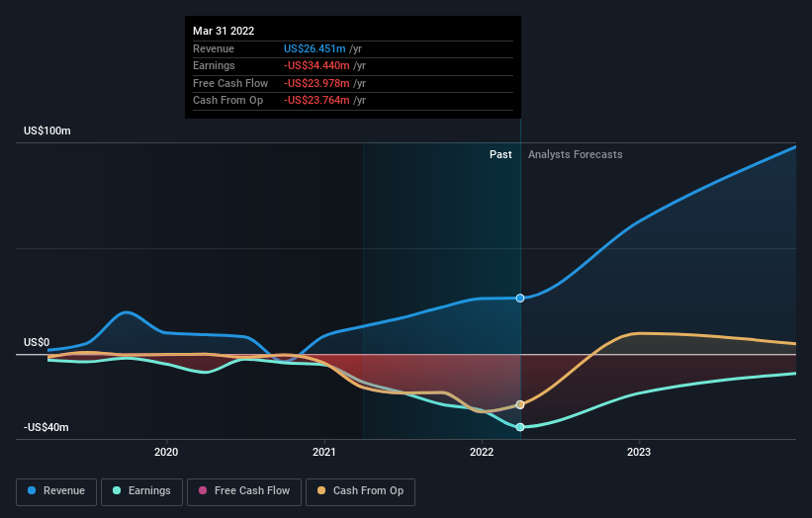
Task: Click the orange dot in Cash From Op legend
Action: pos(321,490)
